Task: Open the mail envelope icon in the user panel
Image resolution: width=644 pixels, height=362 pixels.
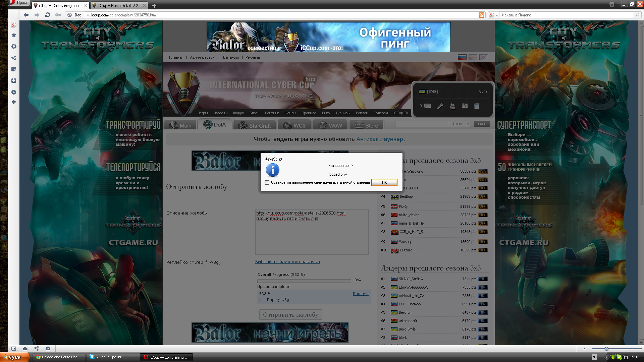Action: click(x=427, y=106)
